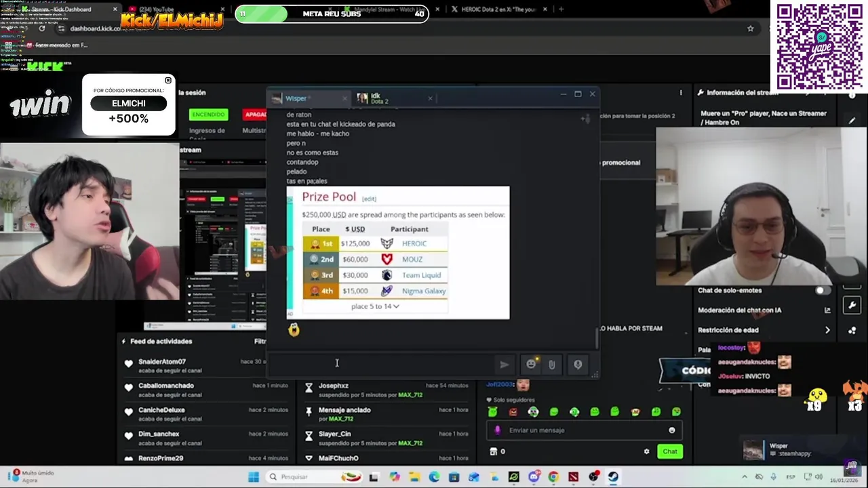
Task: Open the emoji picker in Kick chat input
Action: pos(672,430)
